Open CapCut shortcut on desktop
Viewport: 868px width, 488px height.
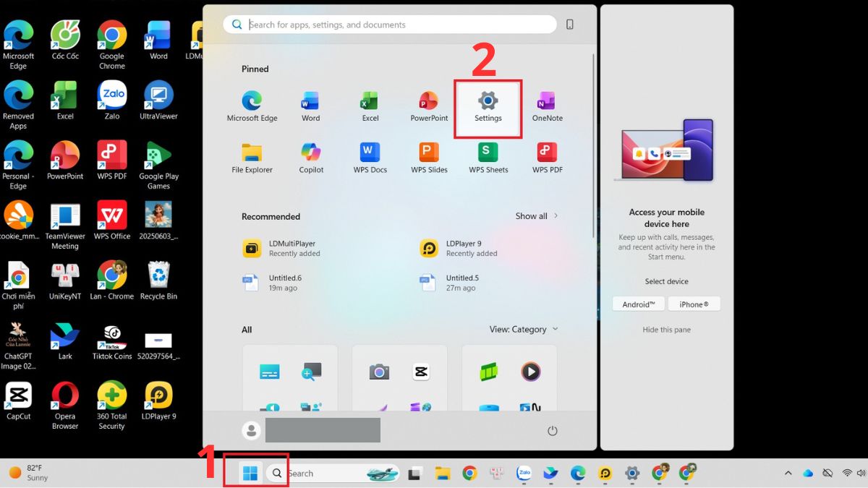coord(18,401)
